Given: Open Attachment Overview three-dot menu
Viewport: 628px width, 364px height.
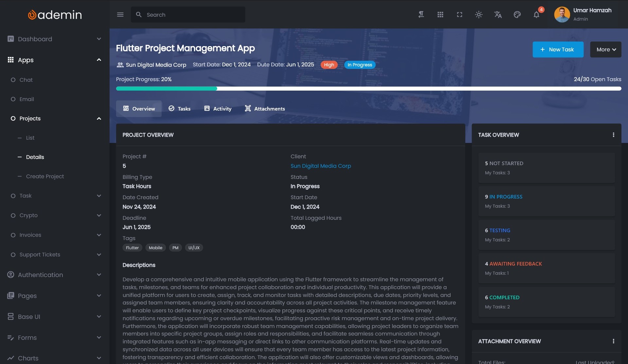Looking at the screenshot, I should (613, 341).
